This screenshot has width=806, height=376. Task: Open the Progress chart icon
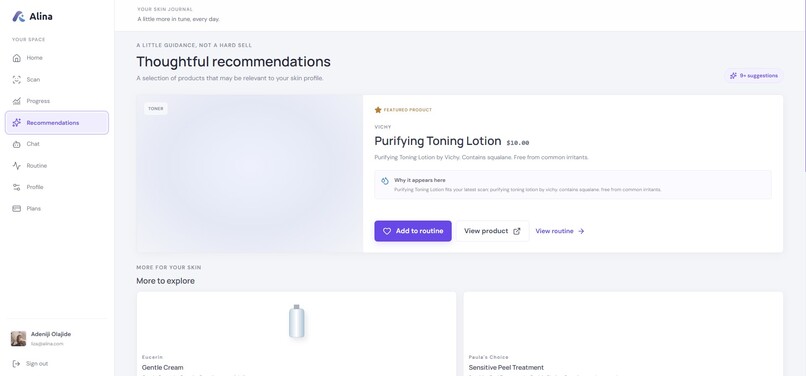(x=16, y=101)
